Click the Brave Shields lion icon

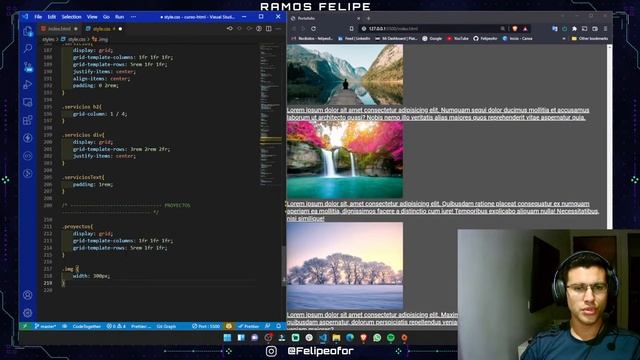point(515,29)
